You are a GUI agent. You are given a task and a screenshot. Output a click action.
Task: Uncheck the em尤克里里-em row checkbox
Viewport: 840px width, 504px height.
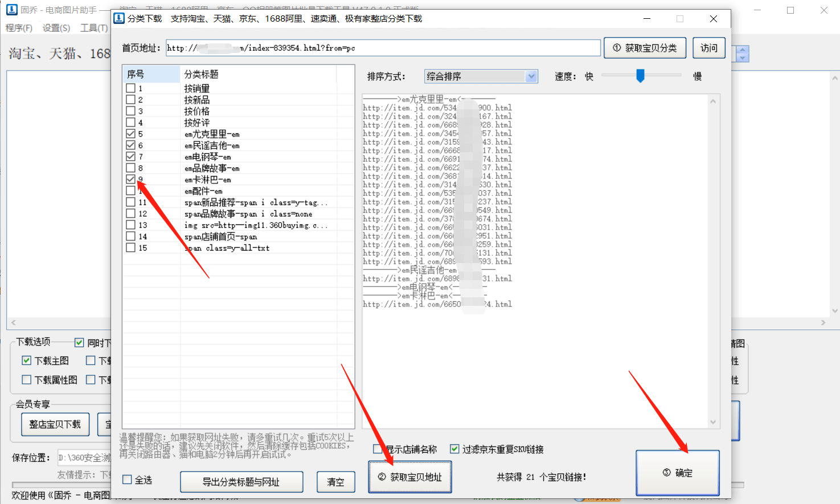click(x=130, y=134)
